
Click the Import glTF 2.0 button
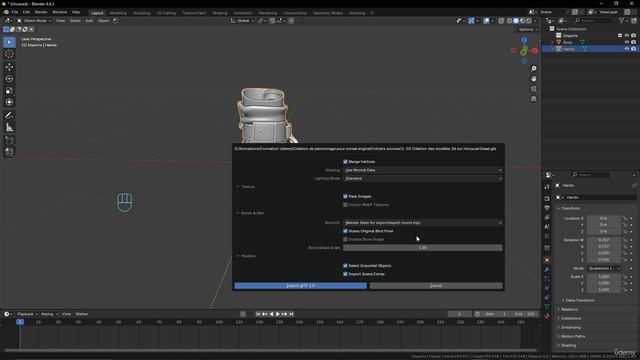pos(300,286)
